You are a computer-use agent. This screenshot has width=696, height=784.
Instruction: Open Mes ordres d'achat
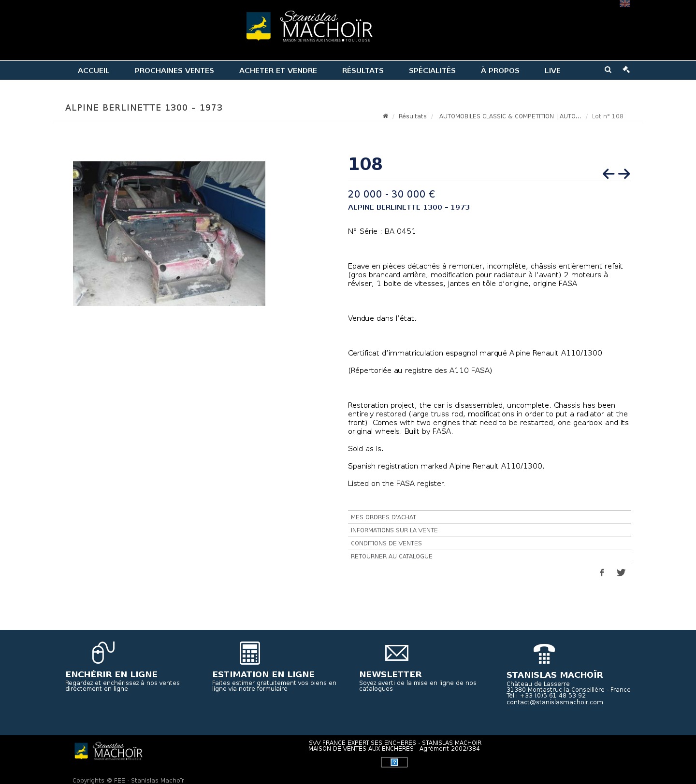(x=489, y=517)
